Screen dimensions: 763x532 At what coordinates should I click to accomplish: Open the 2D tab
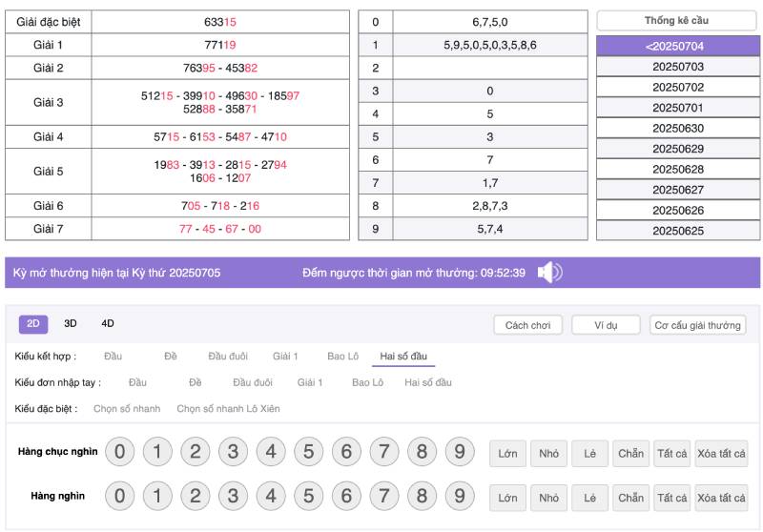click(33, 324)
